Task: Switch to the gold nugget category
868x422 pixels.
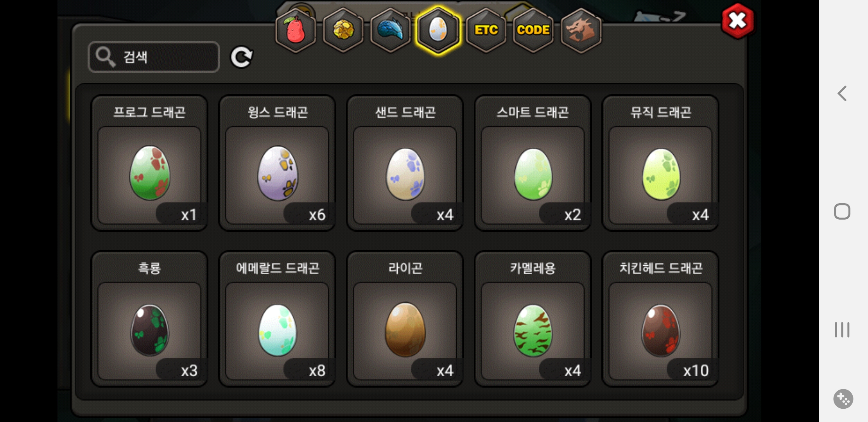Action: 343,30
